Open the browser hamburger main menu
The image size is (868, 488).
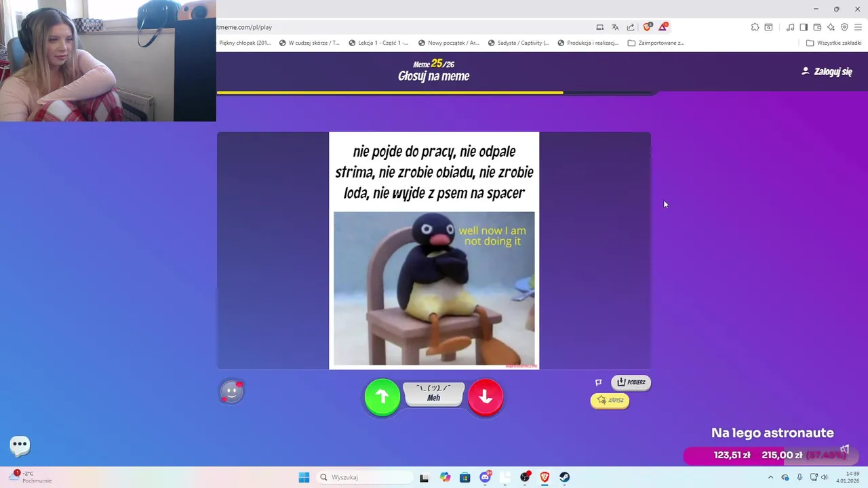(858, 27)
